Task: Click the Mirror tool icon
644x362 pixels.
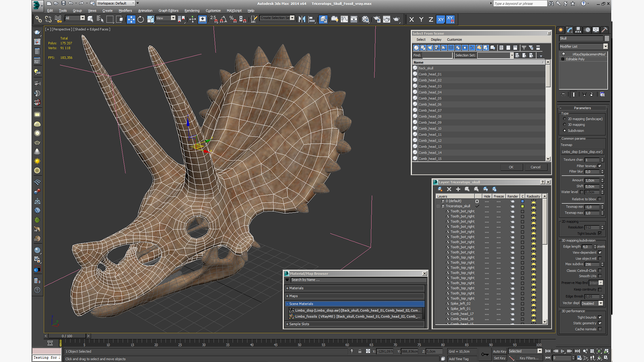Action: tap(302, 19)
